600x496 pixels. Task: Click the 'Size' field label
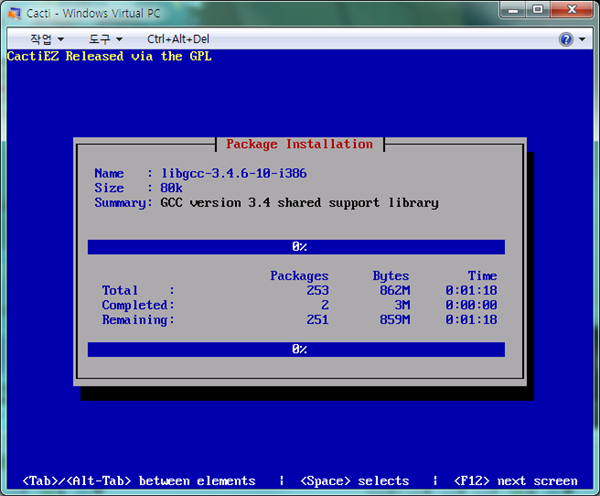(109, 188)
